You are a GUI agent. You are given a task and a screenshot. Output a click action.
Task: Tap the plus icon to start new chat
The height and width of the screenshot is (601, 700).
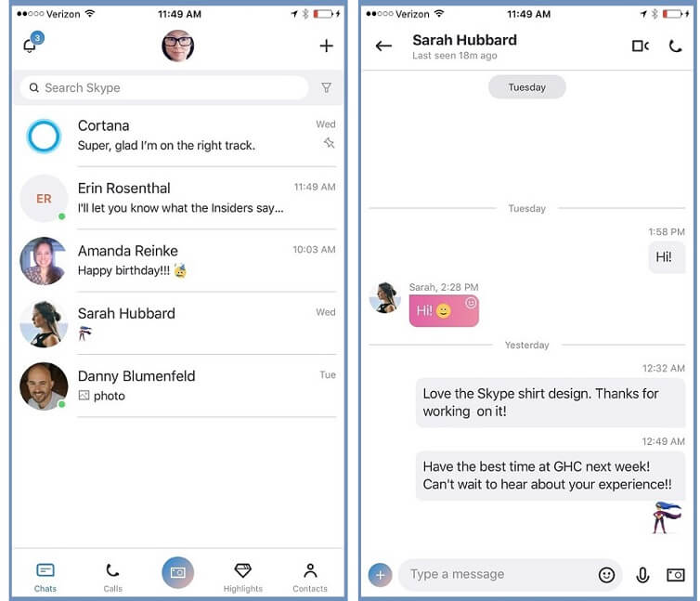(327, 46)
